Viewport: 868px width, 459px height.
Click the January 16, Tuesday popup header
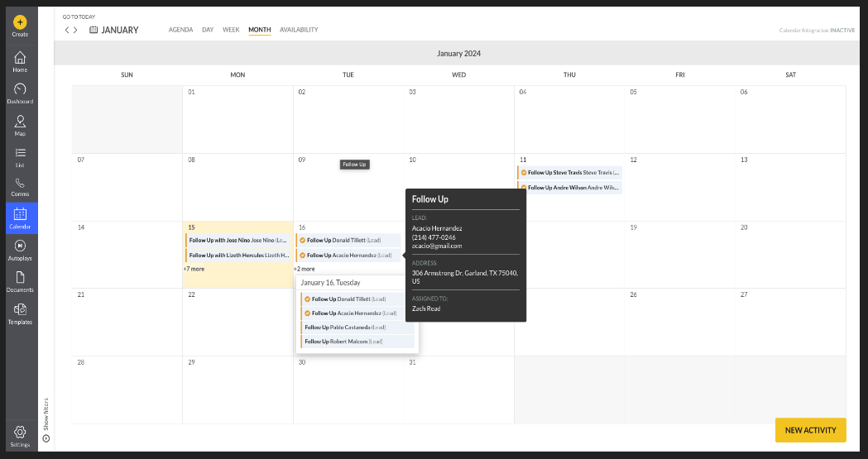click(x=330, y=283)
